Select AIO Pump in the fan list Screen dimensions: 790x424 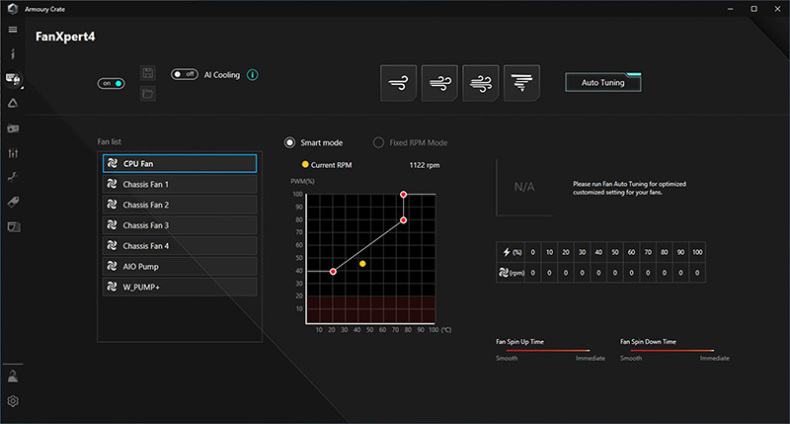[x=180, y=266]
